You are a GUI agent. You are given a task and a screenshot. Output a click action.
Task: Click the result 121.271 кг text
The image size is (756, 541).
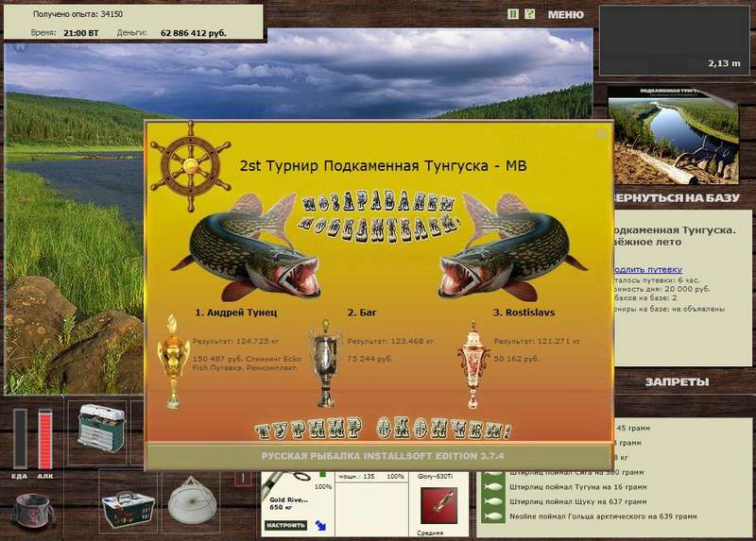pos(537,342)
